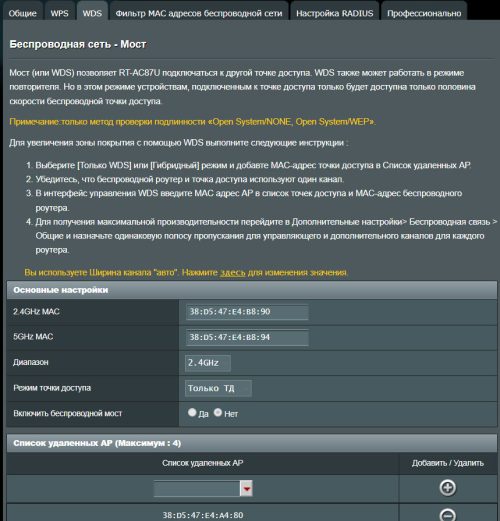This screenshot has height=521, width=500.
Task: Click minus icon to remove 38:D5:47:E4:A4:80
Action: [448, 515]
